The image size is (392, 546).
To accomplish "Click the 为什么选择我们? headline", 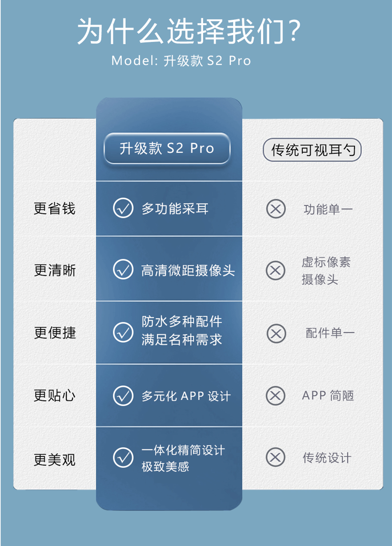I will [x=189, y=31].
